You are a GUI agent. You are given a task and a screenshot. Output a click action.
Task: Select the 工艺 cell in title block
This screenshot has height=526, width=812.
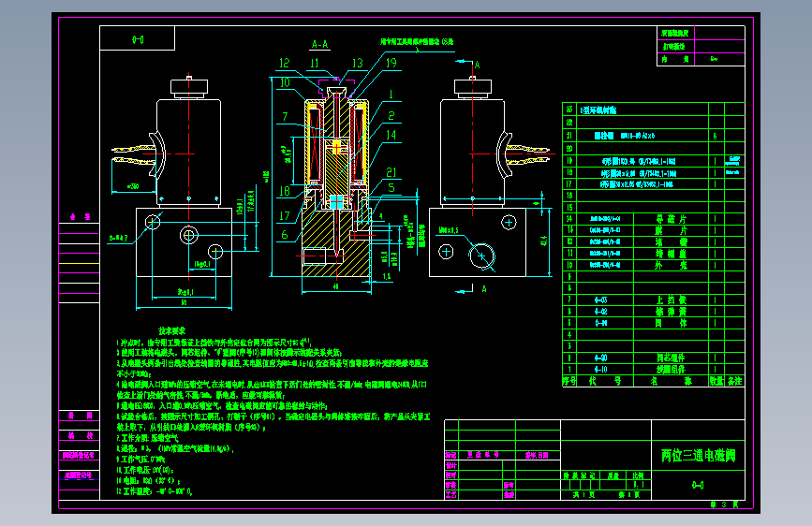pyautogui.click(x=450, y=495)
